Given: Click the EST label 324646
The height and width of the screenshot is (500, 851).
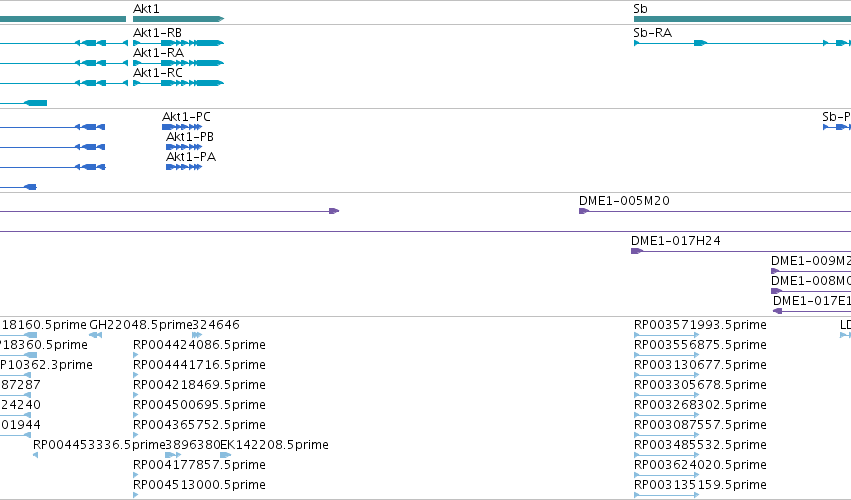Looking at the screenshot, I should [216, 325].
